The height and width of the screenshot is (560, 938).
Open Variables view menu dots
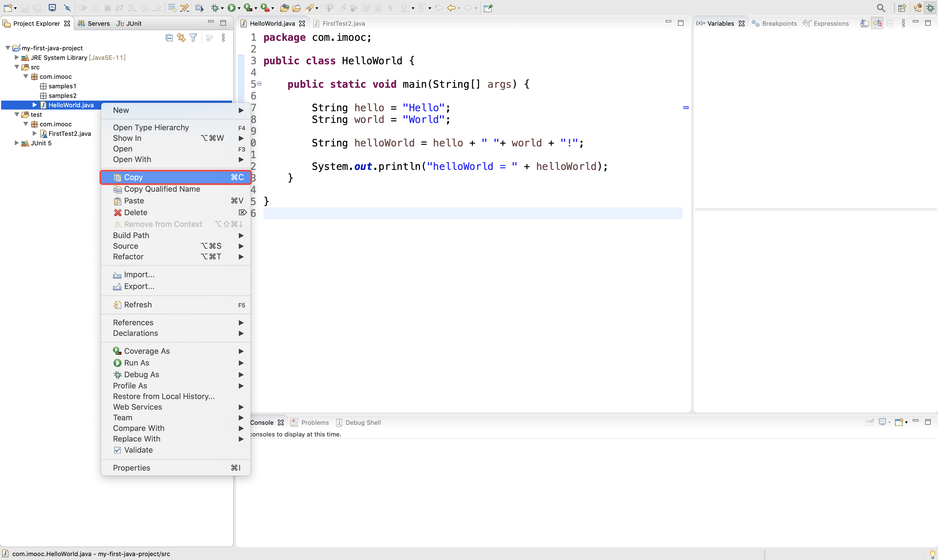[x=903, y=23]
